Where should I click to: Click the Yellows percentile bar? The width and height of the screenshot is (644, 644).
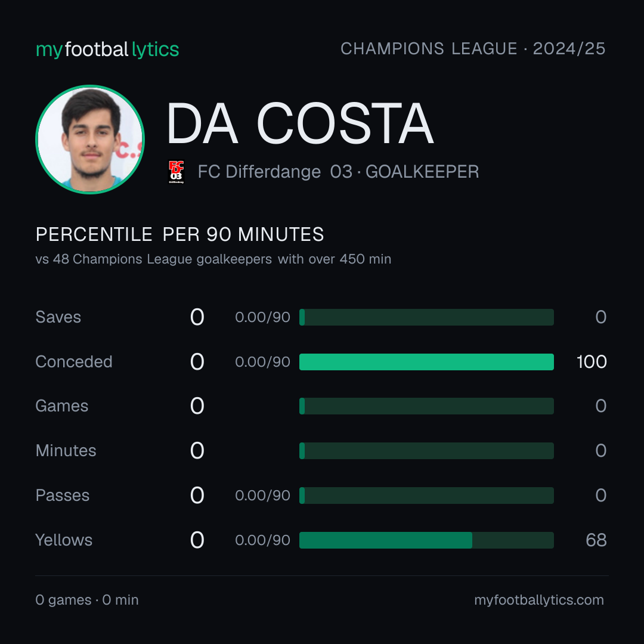[x=426, y=540]
